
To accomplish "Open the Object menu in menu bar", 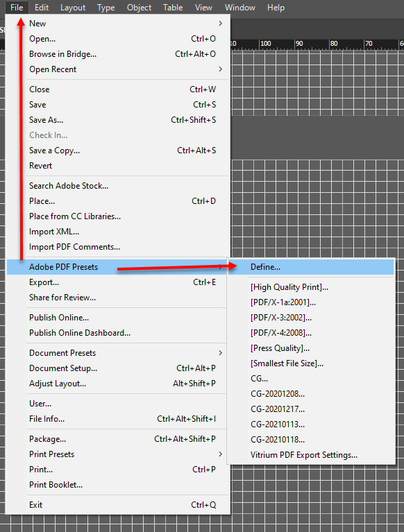I will coord(140,8).
